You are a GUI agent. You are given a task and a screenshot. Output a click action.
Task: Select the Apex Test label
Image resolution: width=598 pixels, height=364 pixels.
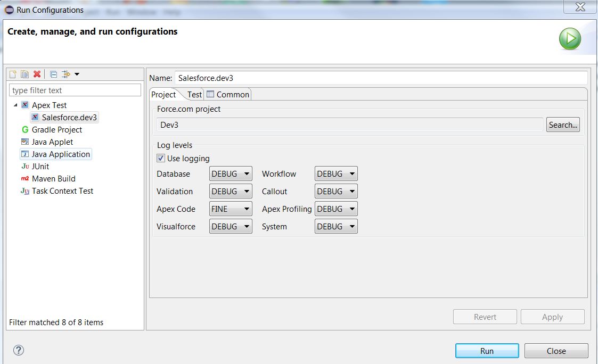point(49,105)
